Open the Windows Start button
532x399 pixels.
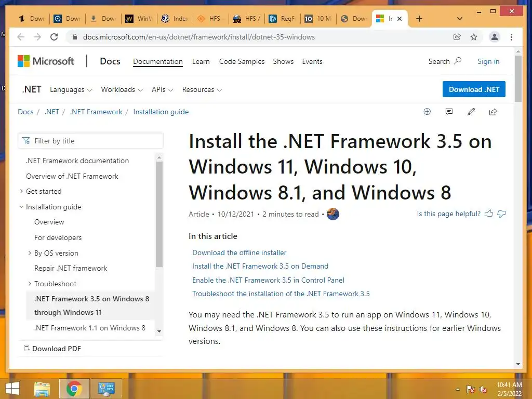tap(12, 389)
